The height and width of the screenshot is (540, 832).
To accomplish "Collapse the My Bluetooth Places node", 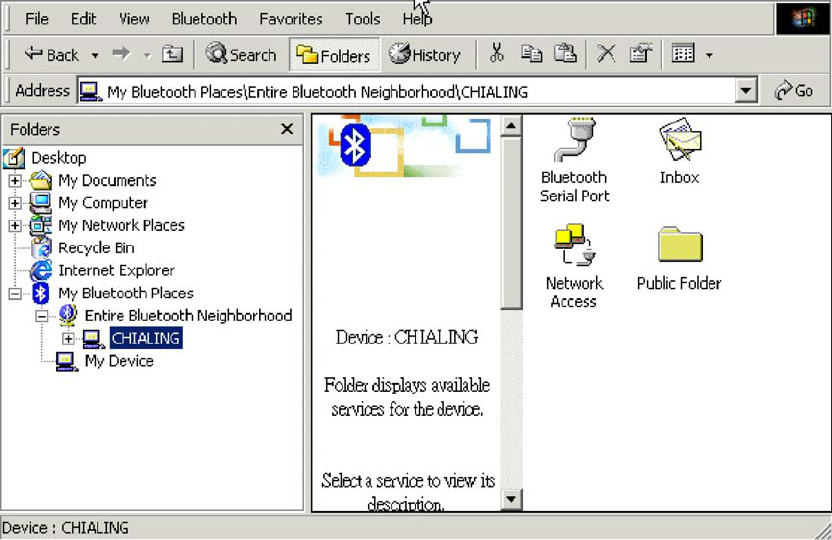I will coord(15,293).
